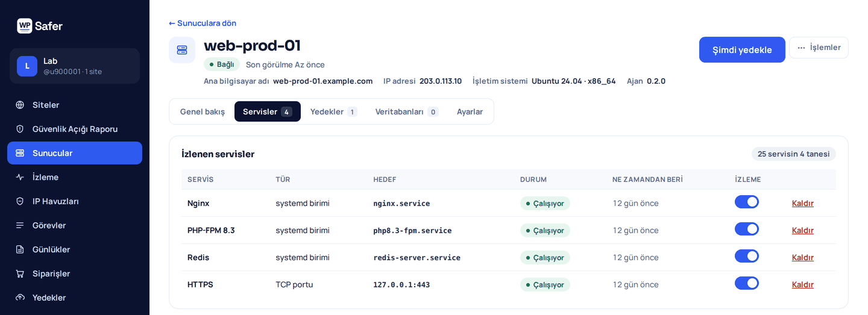Turn off HTTPS monitoring switch

click(x=747, y=283)
